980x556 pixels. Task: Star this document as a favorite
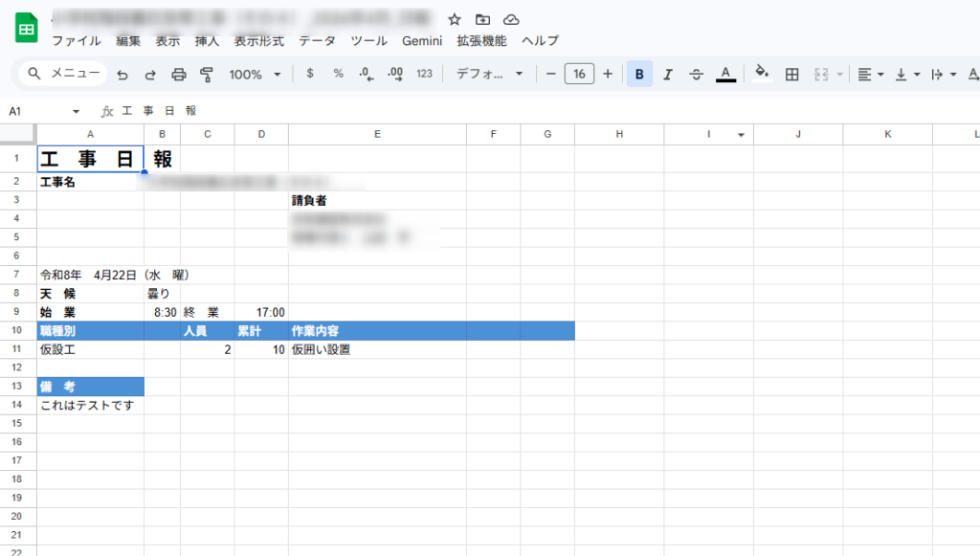click(x=455, y=19)
